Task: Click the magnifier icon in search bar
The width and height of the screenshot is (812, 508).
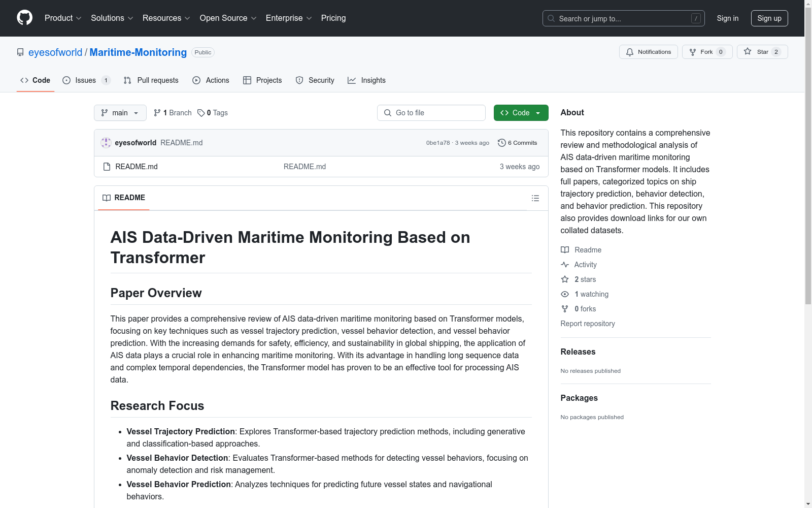Action: point(551,18)
